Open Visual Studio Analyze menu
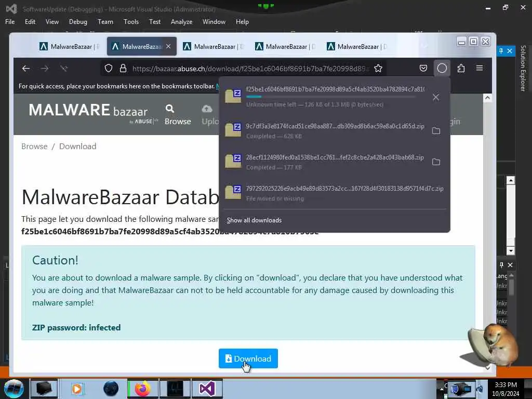The height and width of the screenshot is (399, 532). 181,22
